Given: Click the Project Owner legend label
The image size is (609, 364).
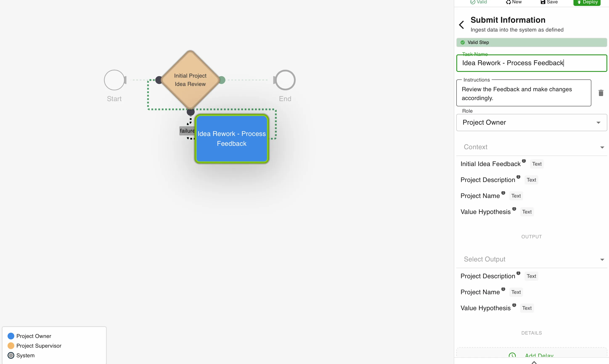Looking at the screenshot, I should coord(34,336).
